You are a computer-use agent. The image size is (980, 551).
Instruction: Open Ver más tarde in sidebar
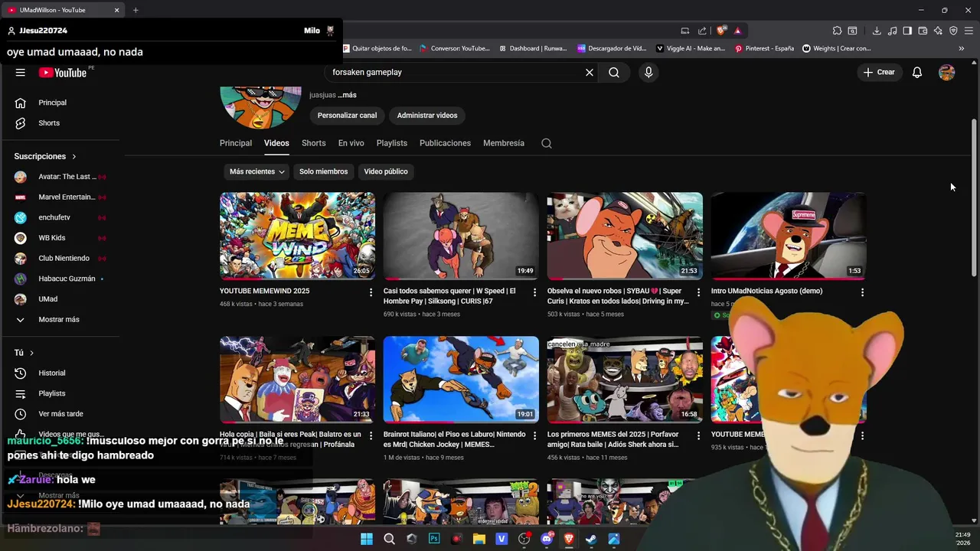[59, 414]
